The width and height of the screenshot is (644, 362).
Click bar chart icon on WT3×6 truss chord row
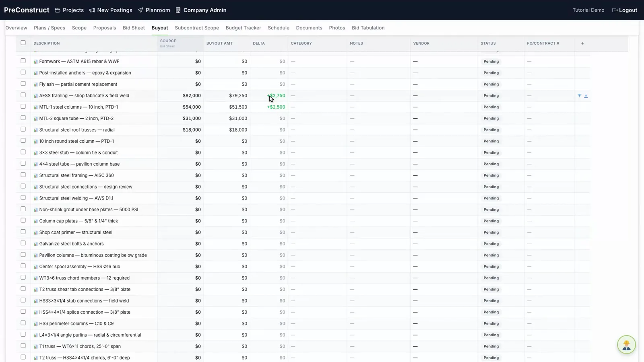36,278
